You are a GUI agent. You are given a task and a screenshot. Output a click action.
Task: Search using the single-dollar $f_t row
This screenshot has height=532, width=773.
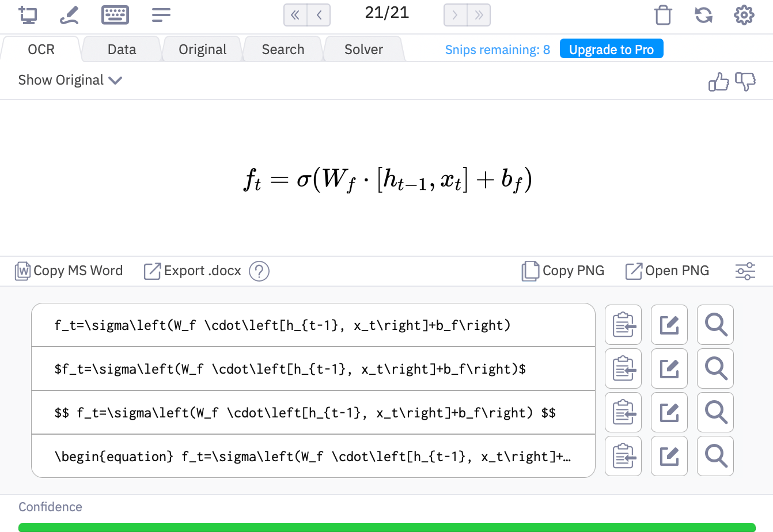click(715, 368)
